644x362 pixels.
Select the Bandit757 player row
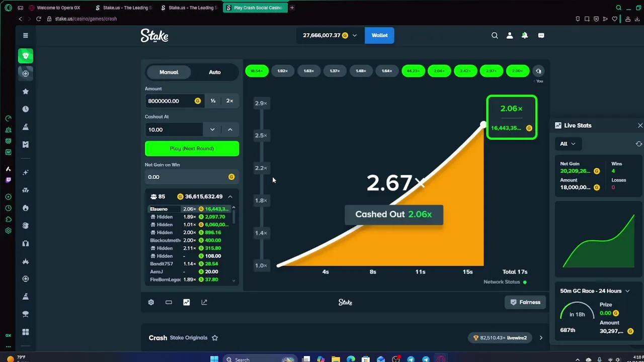pos(190,263)
